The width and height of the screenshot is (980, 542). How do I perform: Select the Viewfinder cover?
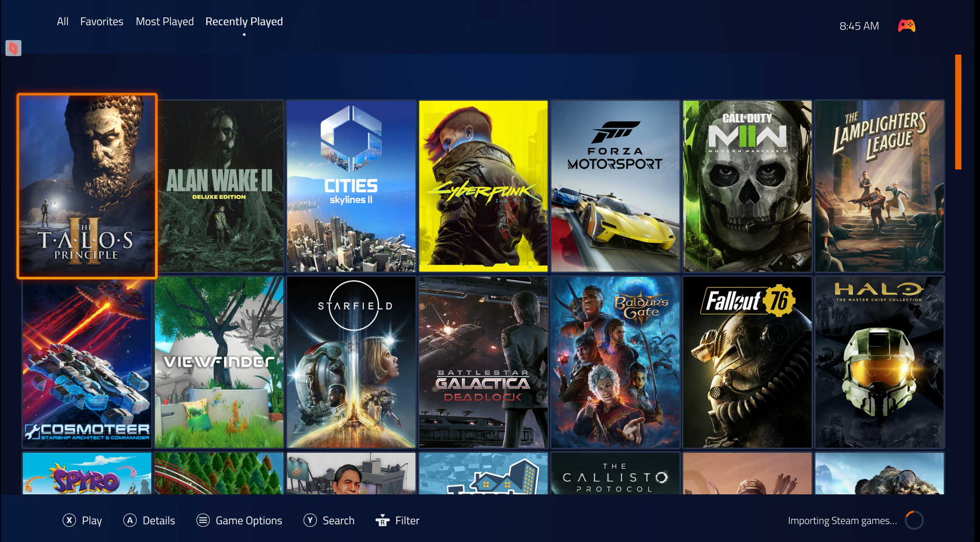(x=219, y=362)
